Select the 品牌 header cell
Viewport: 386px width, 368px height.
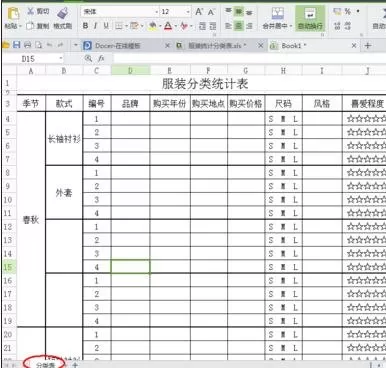pyautogui.click(x=130, y=104)
